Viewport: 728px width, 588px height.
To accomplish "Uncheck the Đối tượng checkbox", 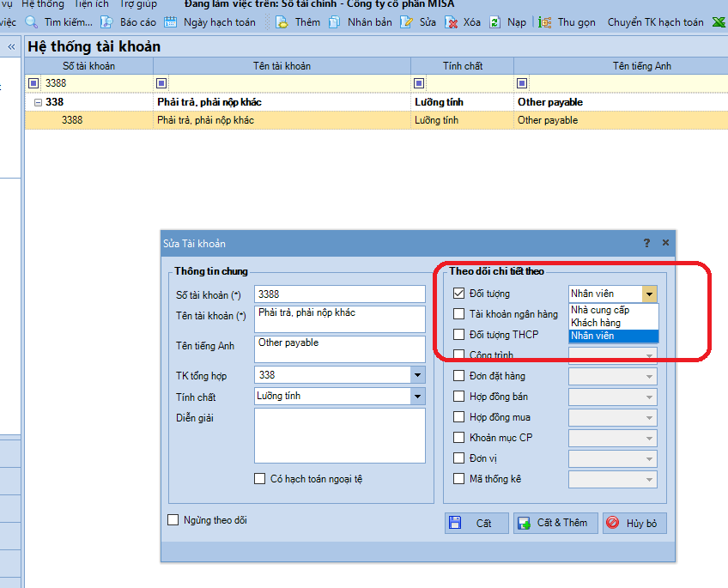I will click(458, 294).
